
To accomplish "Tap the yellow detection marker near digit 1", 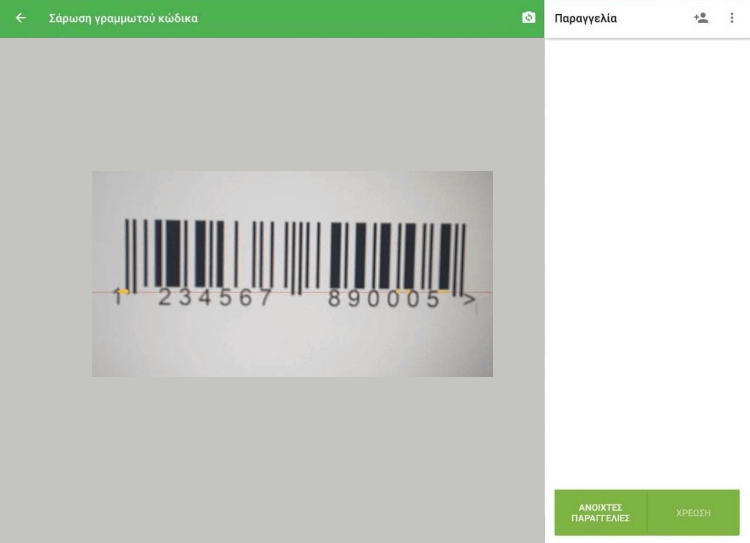I will tap(123, 291).
